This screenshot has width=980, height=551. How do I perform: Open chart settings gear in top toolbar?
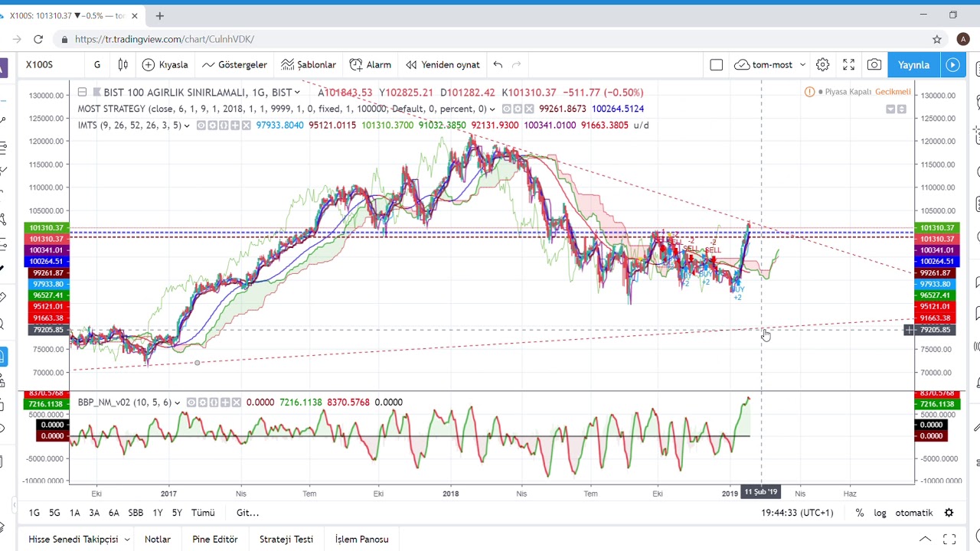(x=822, y=65)
